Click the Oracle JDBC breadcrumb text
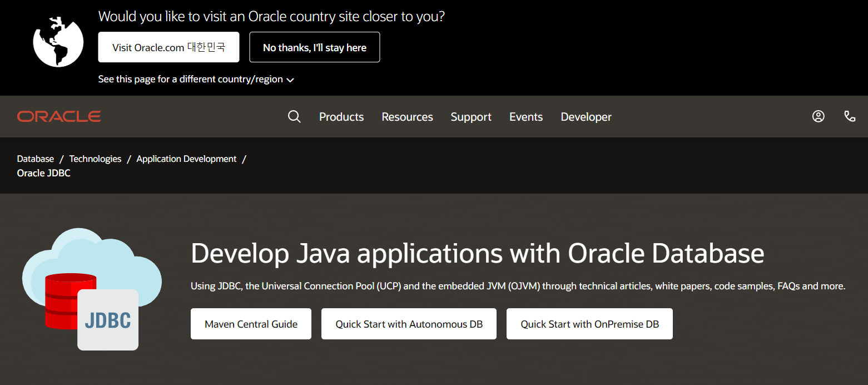This screenshot has height=385, width=868. (x=44, y=173)
